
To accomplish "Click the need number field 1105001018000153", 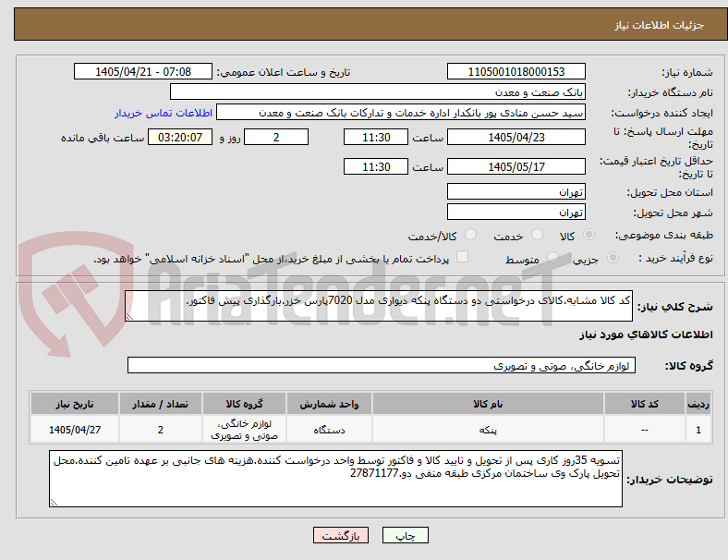I will pos(516,72).
